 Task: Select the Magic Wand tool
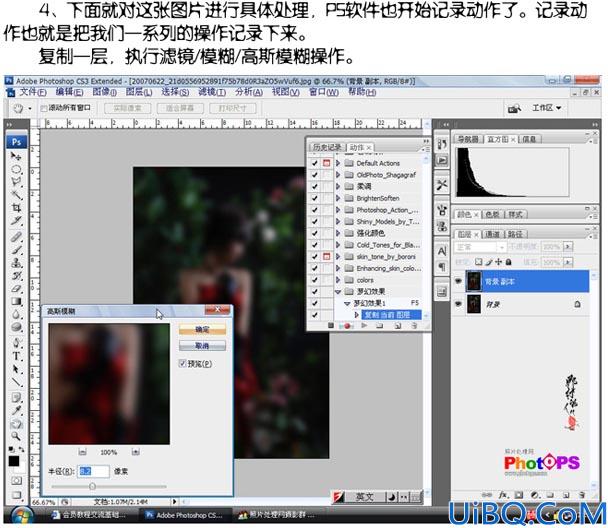(16, 194)
